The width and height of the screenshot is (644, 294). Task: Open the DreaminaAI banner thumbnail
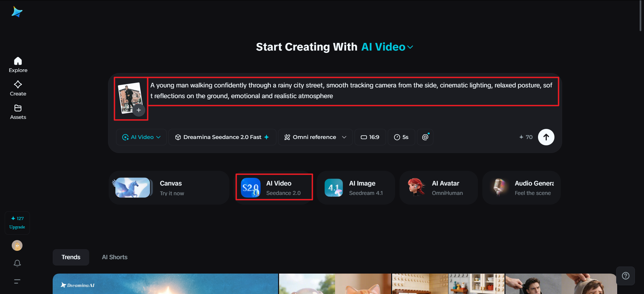point(165,284)
